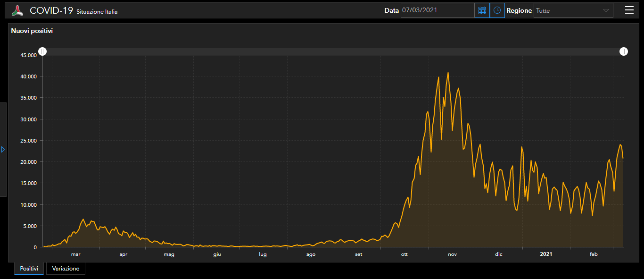Grab the right handle of the range slider

coord(624,51)
